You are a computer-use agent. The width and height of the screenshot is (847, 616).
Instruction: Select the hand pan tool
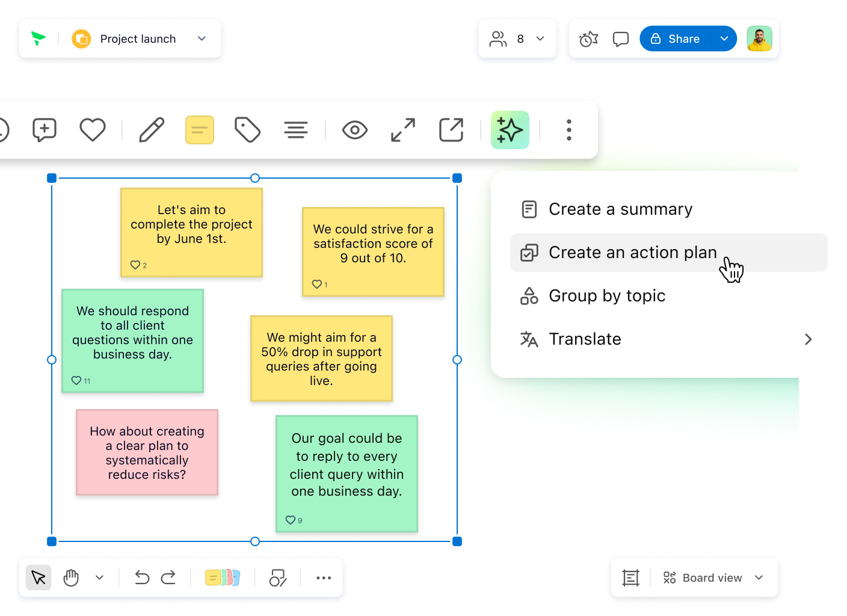click(71, 577)
